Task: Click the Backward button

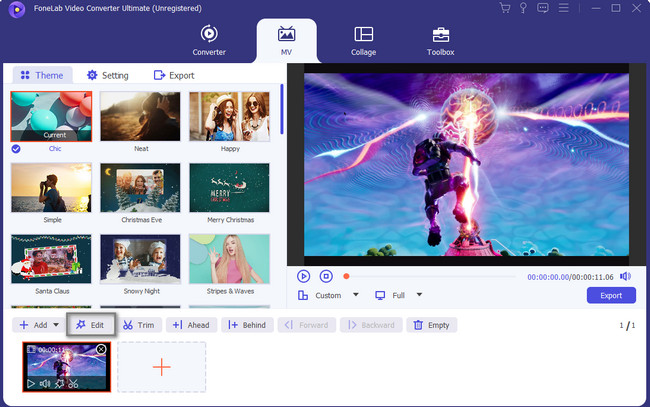Action: (371, 325)
